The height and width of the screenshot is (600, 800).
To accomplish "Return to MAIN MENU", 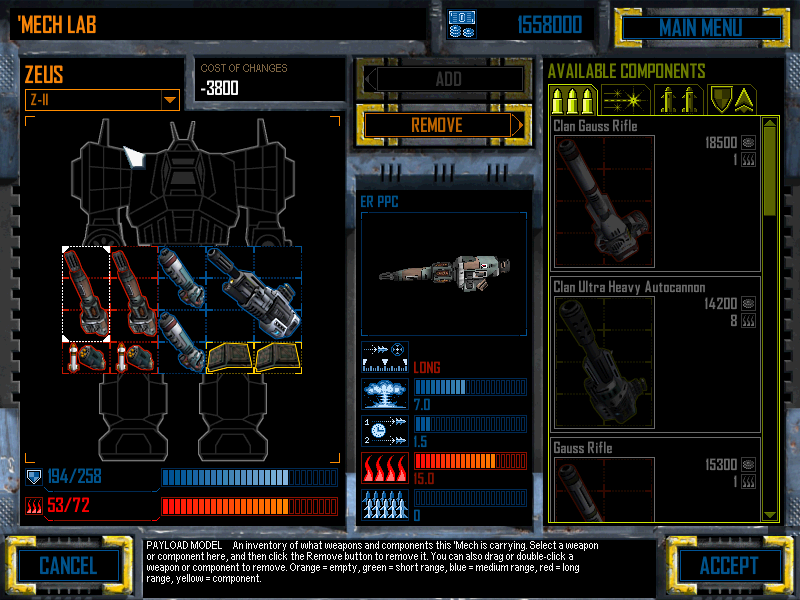I will tap(702, 28).
